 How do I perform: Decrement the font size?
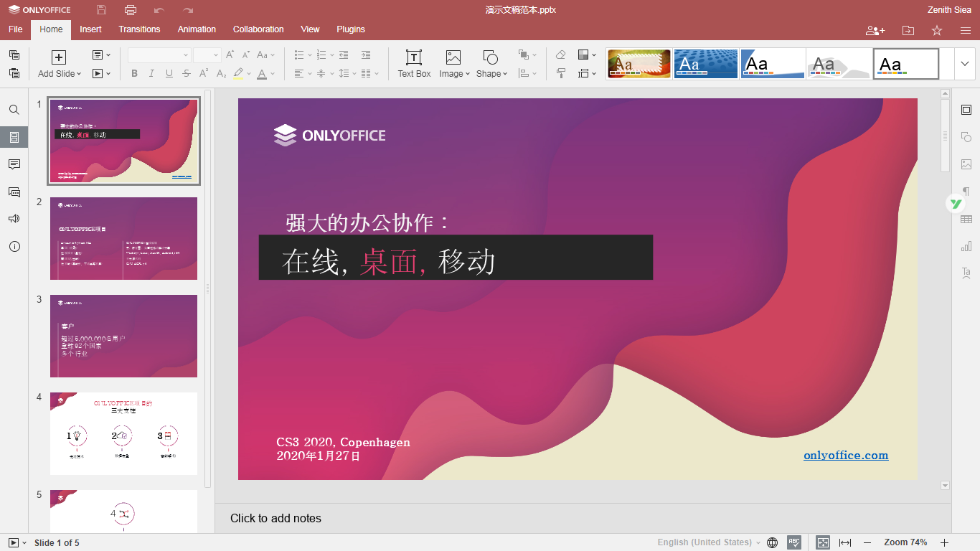coord(246,55)
